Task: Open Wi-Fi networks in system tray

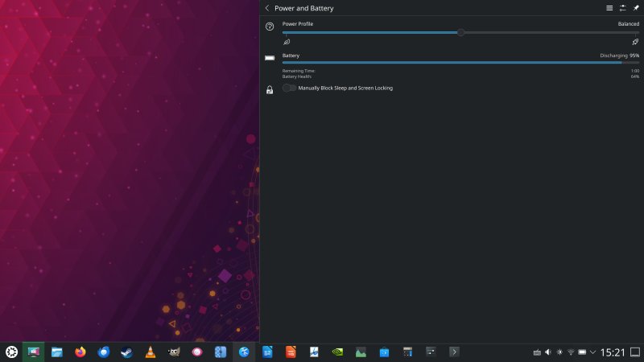Action: [x=571, y=352]
